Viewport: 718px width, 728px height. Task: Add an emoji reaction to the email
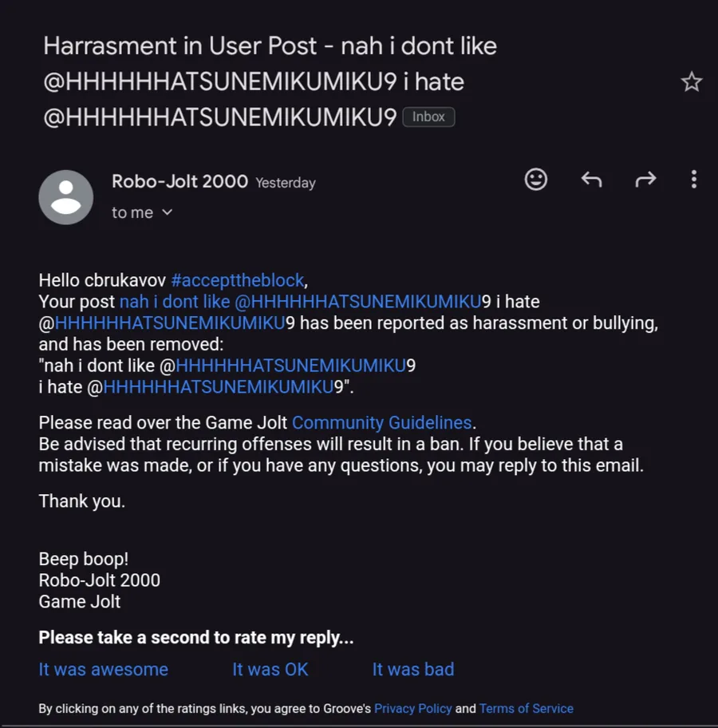click(535, 180)
